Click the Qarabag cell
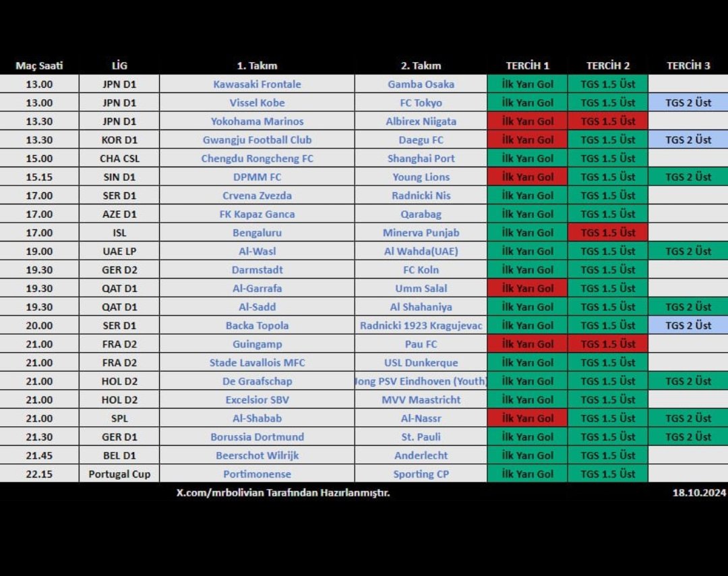 coord(421,214)
